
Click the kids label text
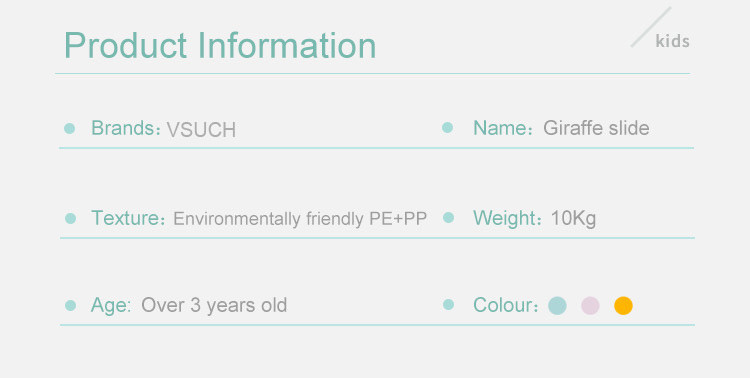click(x=673, y=41)
